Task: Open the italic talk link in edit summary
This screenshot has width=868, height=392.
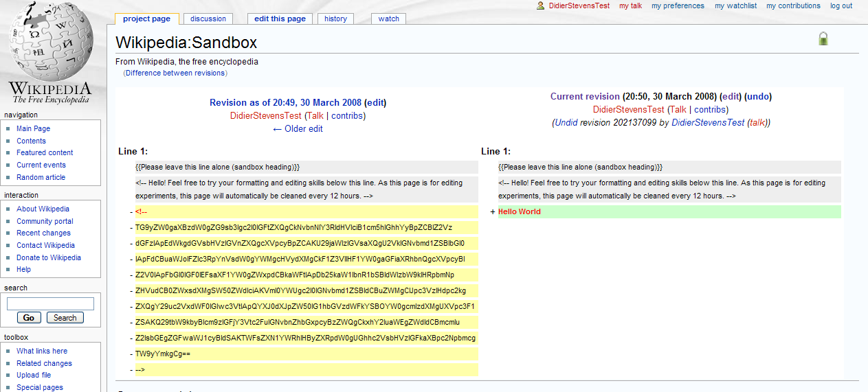Action: point(757,122)
